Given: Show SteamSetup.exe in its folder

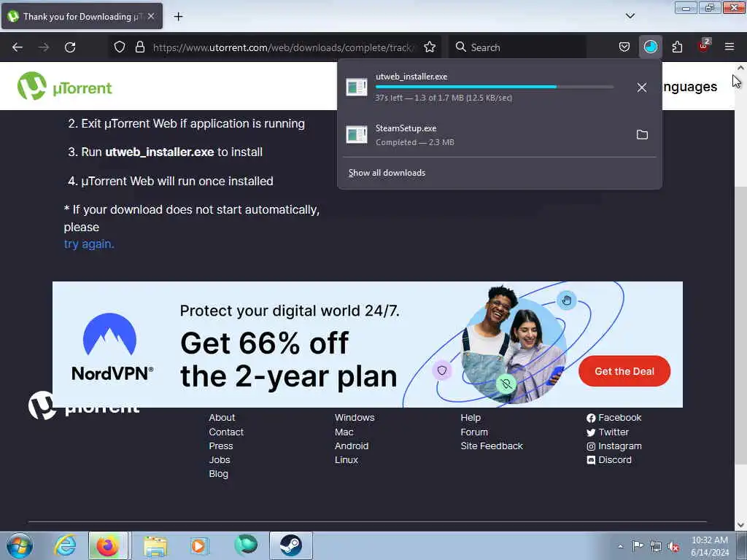Looking at the screenshot, I should [x=642, y=135].
